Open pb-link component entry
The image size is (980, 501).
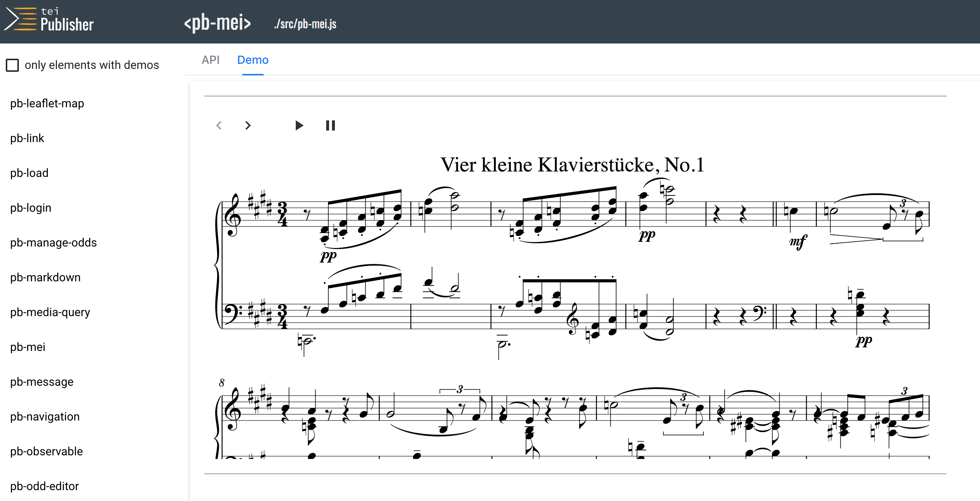tap(27, 138)
